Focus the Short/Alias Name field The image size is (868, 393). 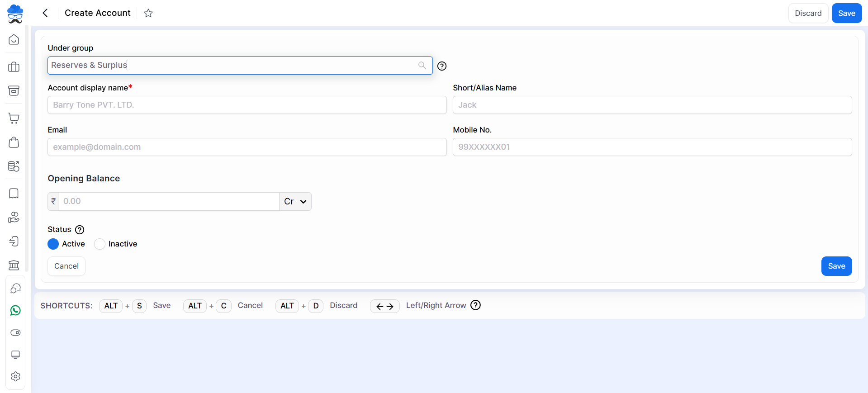tap(652, 105)
